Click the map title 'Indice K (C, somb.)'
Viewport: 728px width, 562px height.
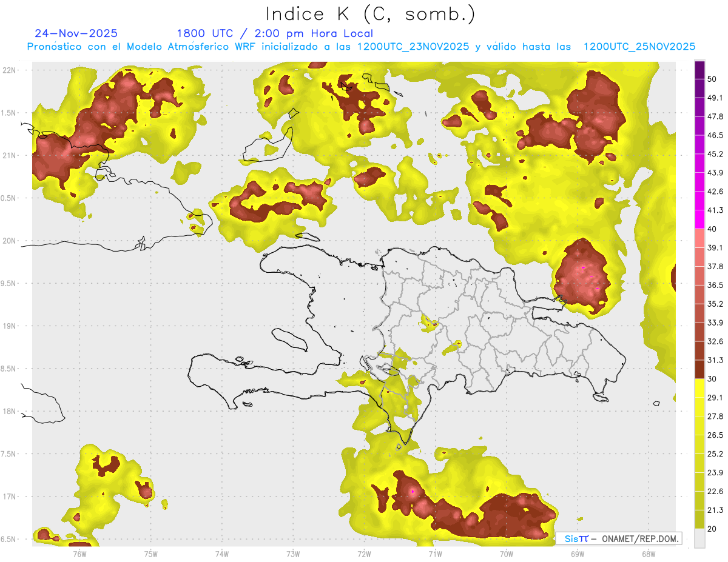point(369,13)
